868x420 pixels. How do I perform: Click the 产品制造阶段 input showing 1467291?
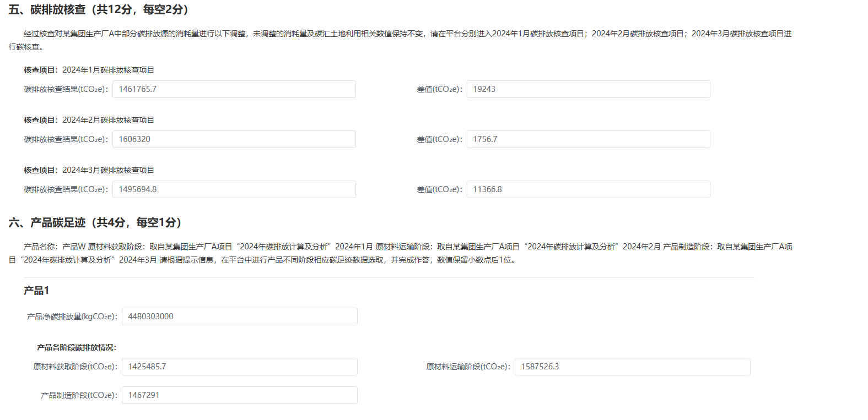tap(239, 395)
